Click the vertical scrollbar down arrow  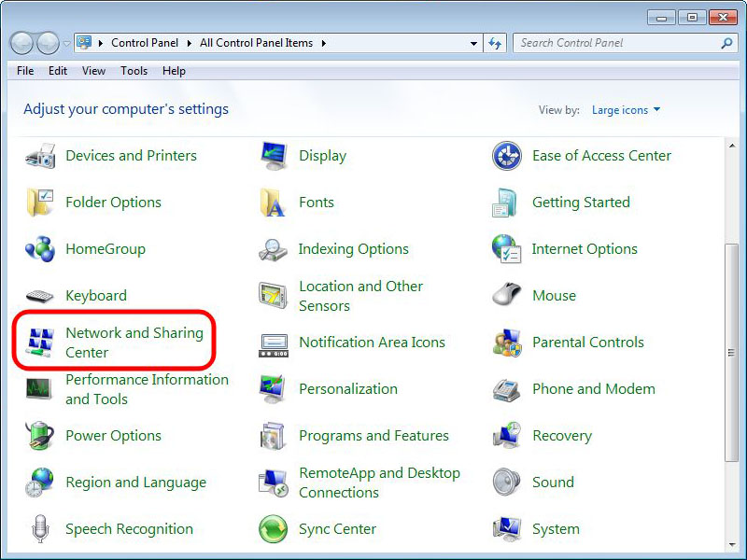click(731, 544)
